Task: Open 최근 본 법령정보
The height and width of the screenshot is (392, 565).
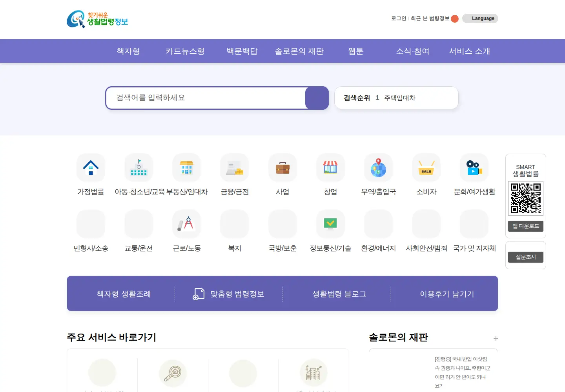Action: [430, 18]
